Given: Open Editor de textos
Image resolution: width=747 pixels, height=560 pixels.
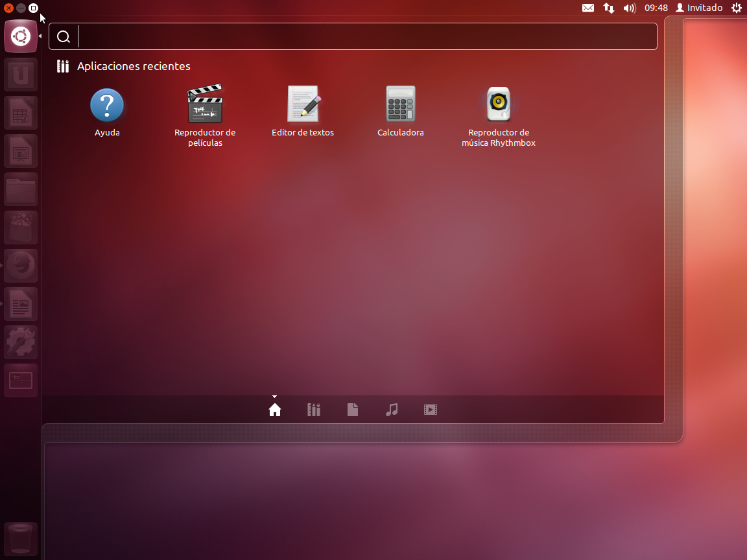Looking at the screenshot, I should (x=303, y=105).
